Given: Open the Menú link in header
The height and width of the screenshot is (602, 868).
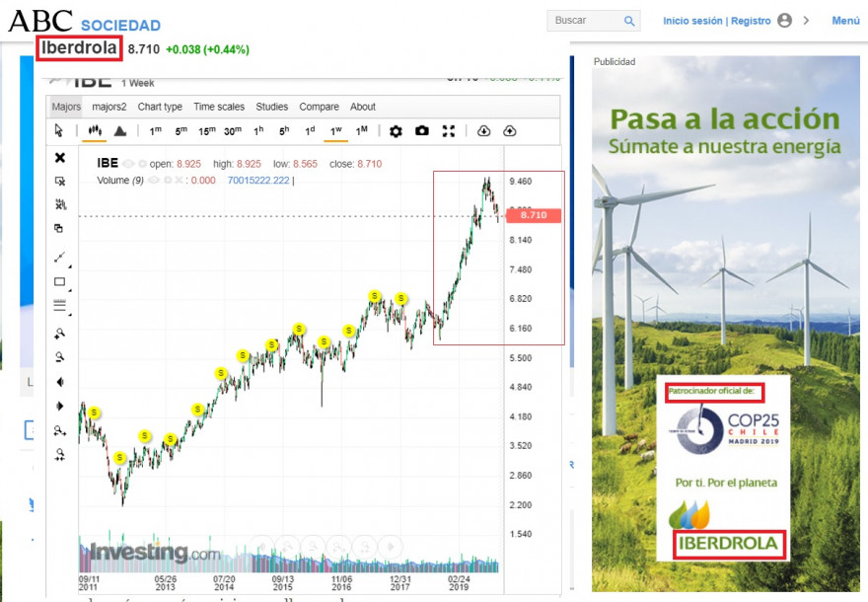Looking at the screenshot, I should [x=845, y=21].
